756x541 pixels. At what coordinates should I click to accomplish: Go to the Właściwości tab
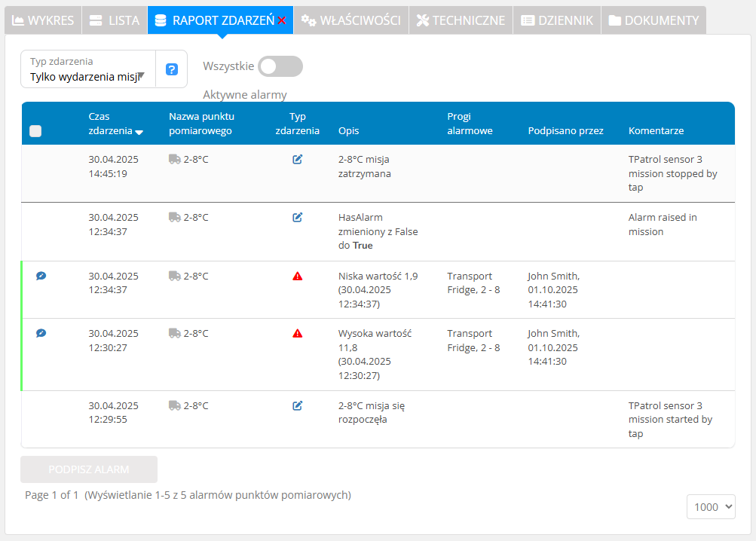tap(351, 20)
